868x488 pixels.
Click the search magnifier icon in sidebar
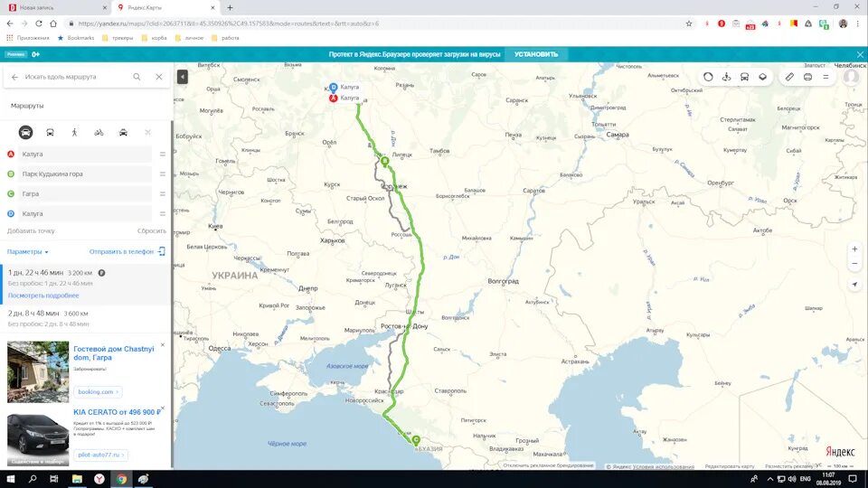[x=137, y=77]
